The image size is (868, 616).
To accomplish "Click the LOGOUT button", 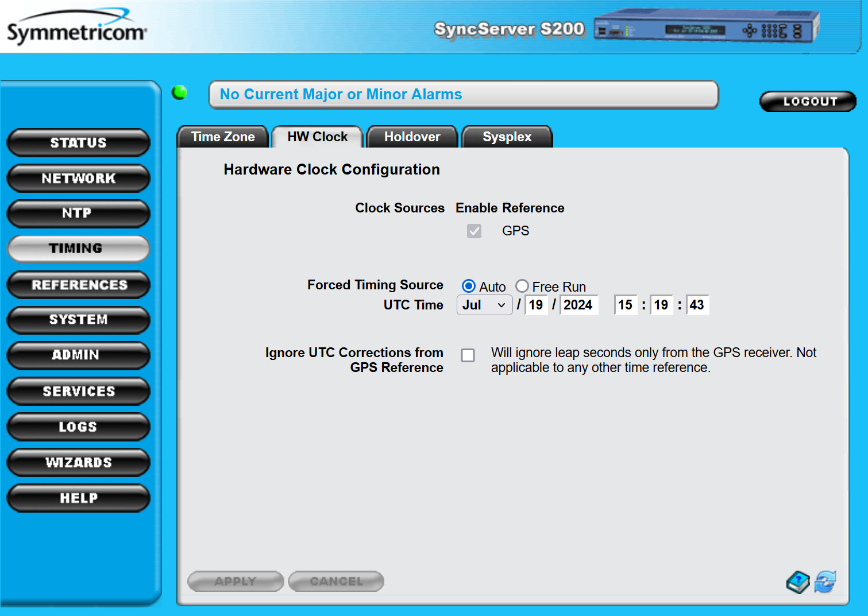I will point(808,101).
